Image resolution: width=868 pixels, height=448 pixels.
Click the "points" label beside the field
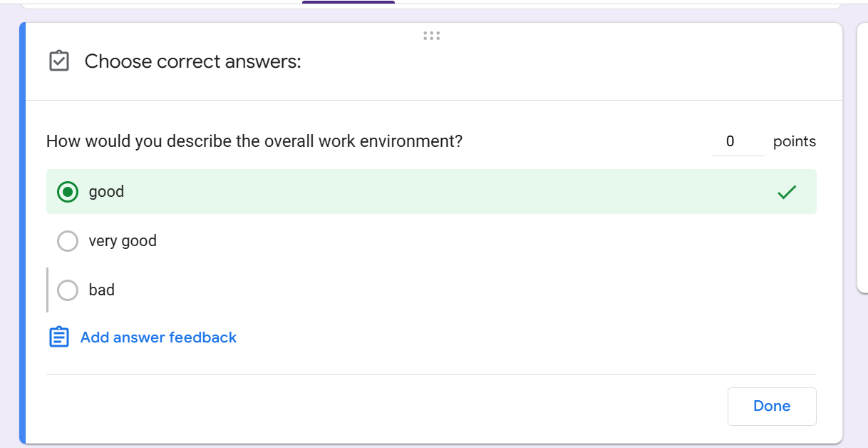coord(795,141)
